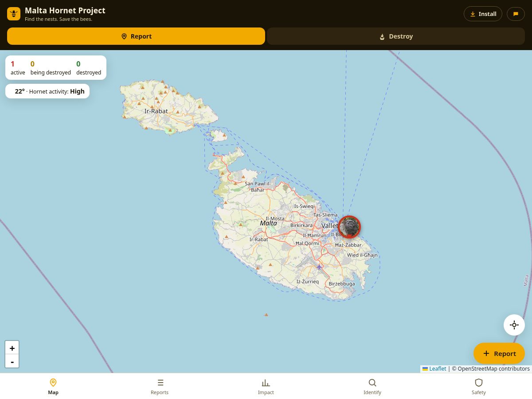Click the Iż-Żurrieq map label
The height and width of the screenshot is (399, 532).
(308, 282)
